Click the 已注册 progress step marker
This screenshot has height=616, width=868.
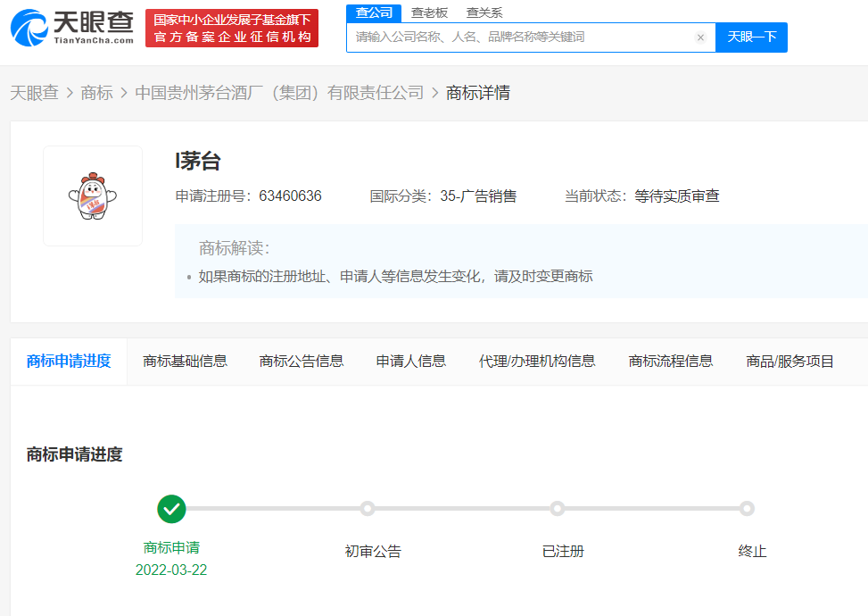point(558,509)
